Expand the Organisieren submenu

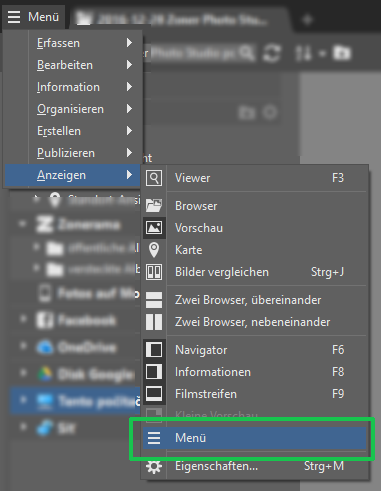[86, 109]
